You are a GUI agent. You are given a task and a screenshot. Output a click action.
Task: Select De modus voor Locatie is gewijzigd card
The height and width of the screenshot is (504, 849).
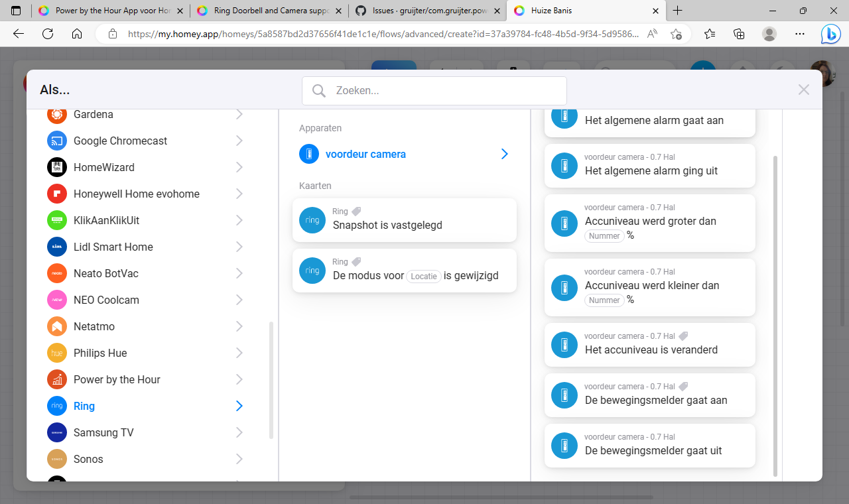coord(405,271)
